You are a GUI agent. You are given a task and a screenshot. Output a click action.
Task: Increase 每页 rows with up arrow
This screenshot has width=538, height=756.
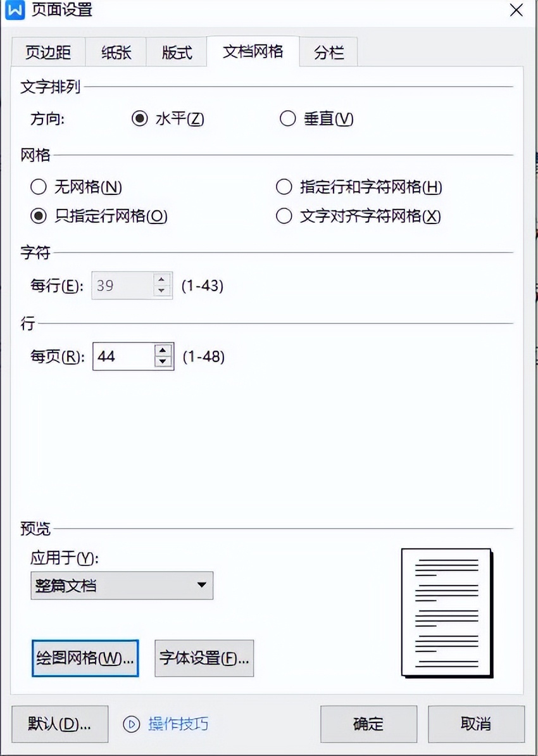(x=163, y=351)
